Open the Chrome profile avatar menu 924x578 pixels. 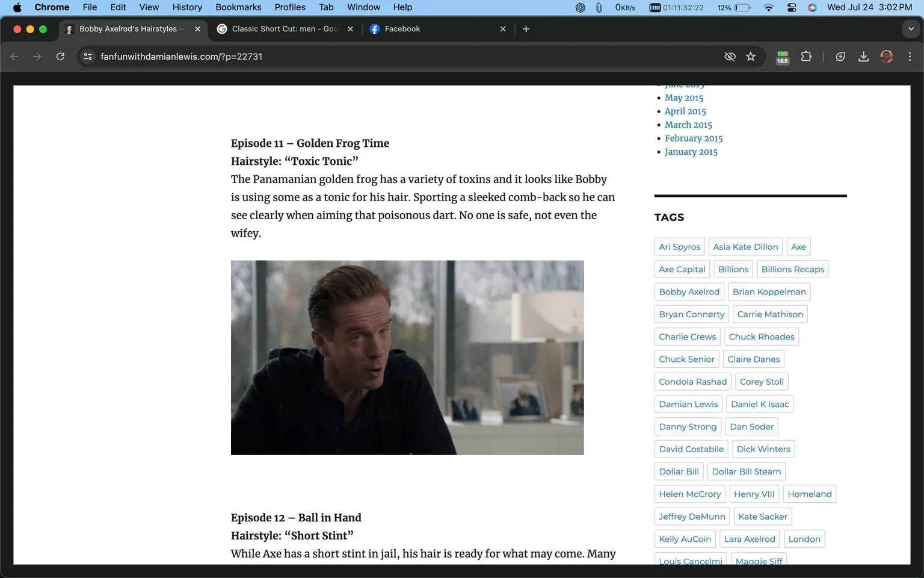887,56
